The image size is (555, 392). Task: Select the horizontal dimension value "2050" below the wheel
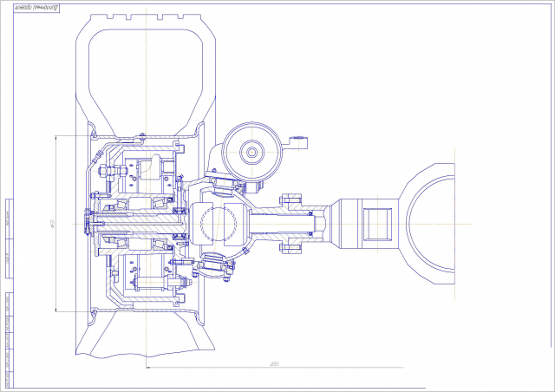tap(274, 364)
